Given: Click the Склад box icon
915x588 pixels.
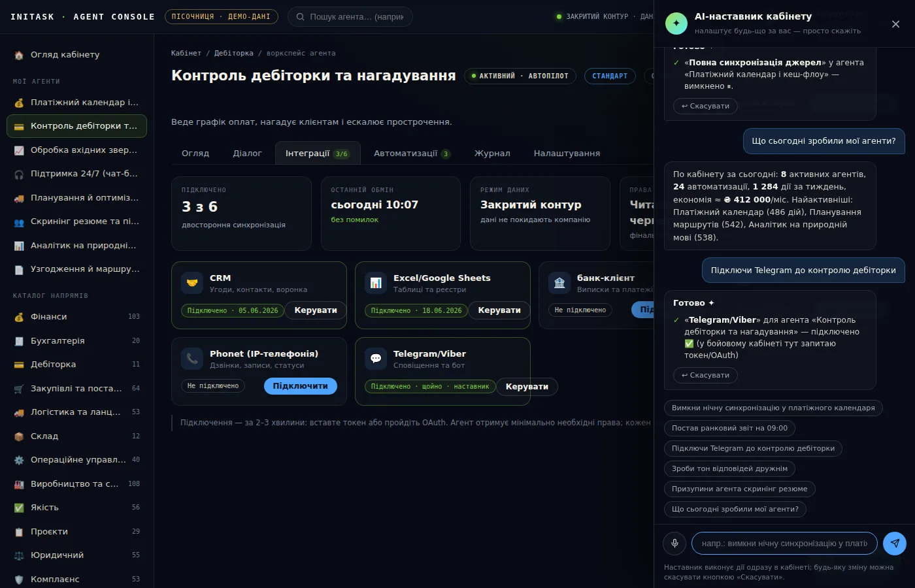Looking at the screenshot, I should point(19,436).
